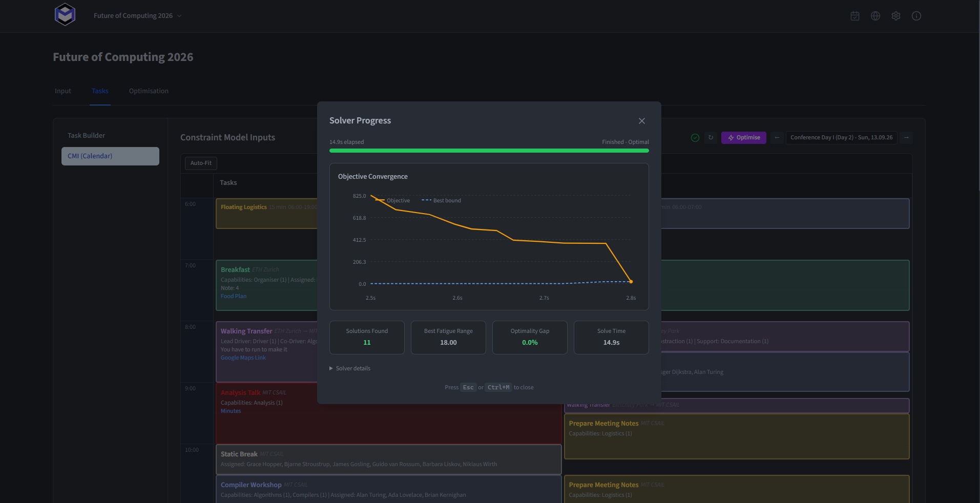Click the 10:00 time row label
The width and height of the screenshot is (980, 503).
click(192, 450)
